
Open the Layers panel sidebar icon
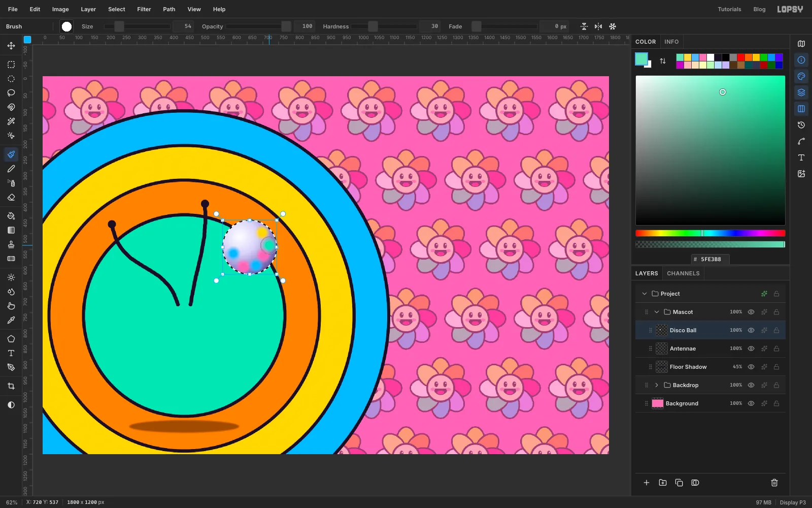tap(801, 92)
